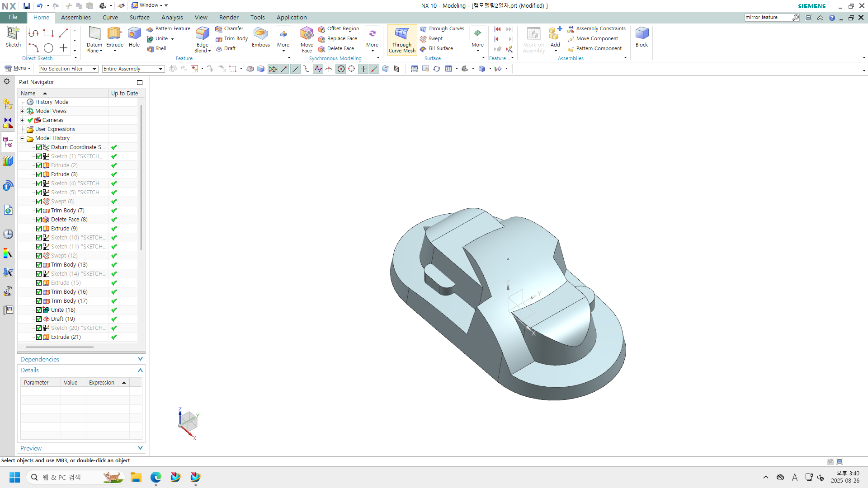This screenshot has width=868, height=488.
Task: Uncheck the Trim Body (7) checkbox
Action: pos(39,211)
